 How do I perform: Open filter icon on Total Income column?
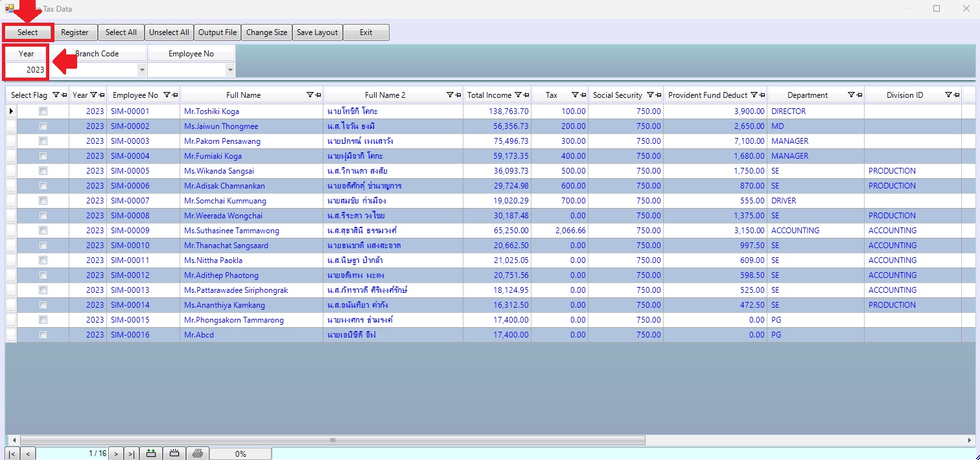click(518, 95)
